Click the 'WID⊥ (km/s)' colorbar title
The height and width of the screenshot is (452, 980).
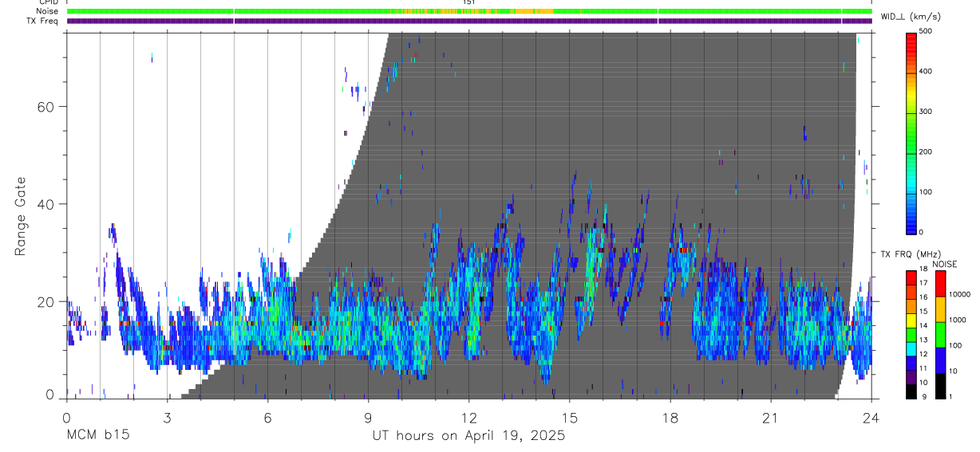coord(910,17)
